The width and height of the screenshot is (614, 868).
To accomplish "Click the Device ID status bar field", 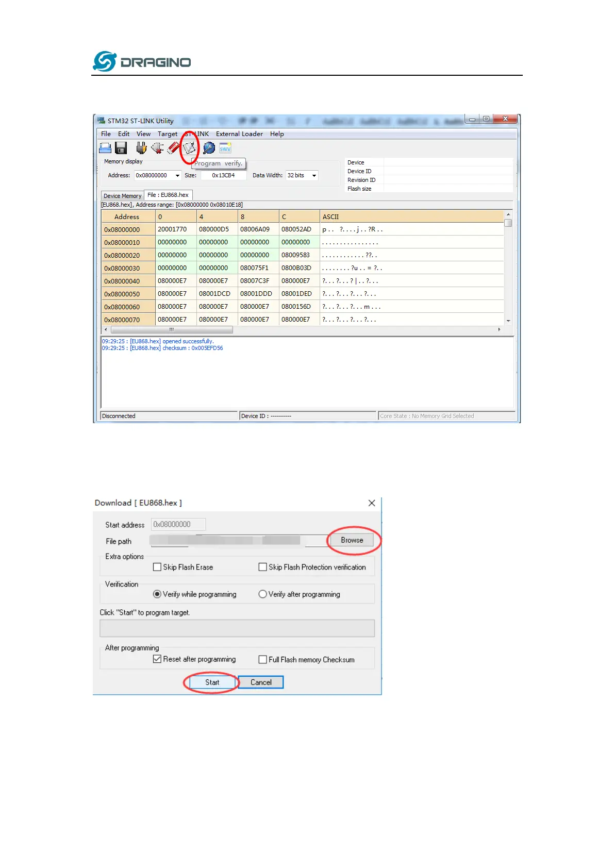I will [308, 416].
